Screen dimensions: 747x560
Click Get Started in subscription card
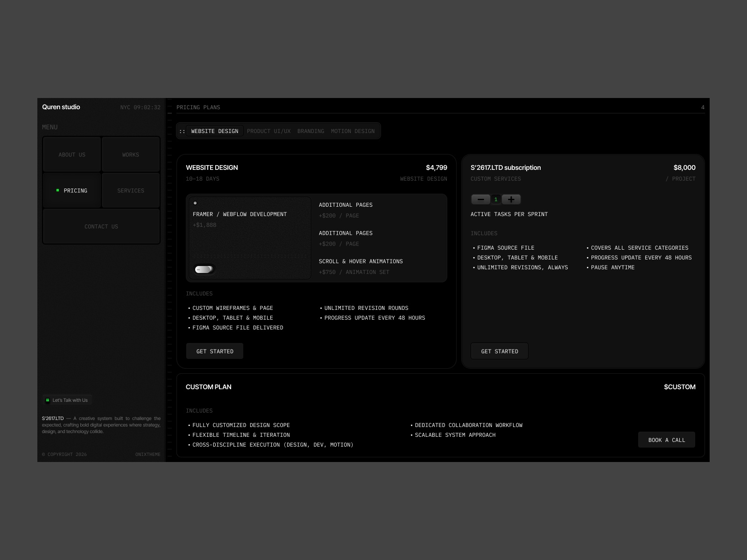click(500, 351)
